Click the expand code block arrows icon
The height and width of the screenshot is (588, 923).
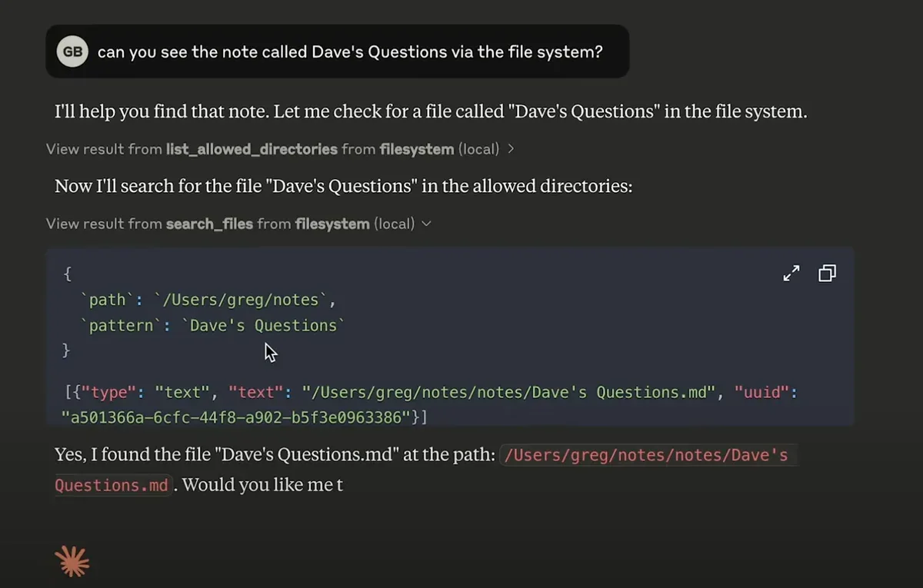791,273
